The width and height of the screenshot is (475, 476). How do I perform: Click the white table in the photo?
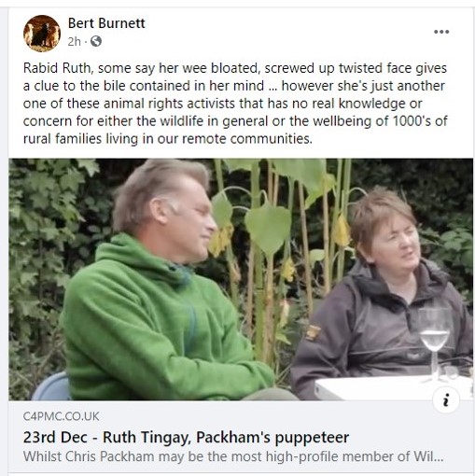pos(394,387)
